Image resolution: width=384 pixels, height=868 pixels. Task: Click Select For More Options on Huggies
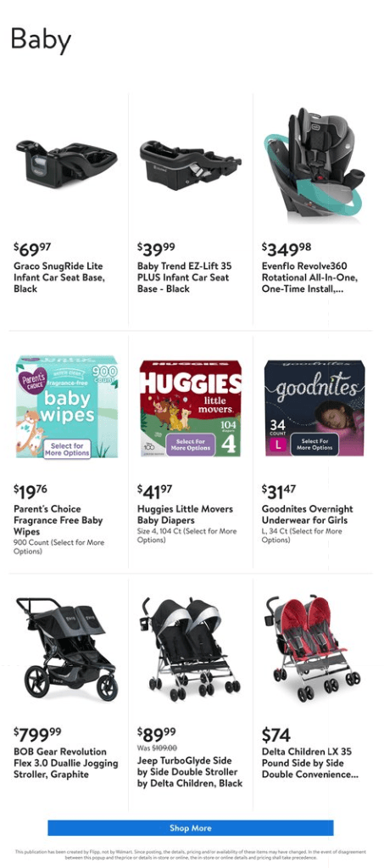tap(190, 444)
